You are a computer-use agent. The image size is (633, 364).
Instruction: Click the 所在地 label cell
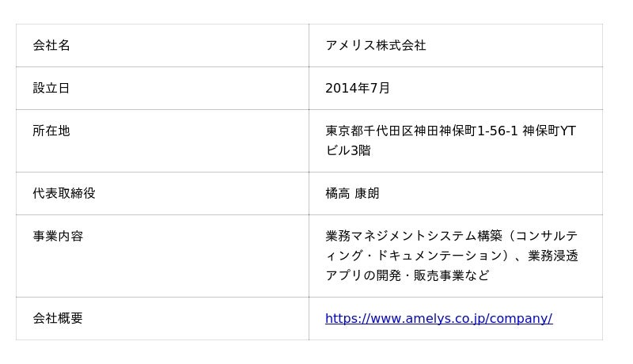[x=51, y=131]
